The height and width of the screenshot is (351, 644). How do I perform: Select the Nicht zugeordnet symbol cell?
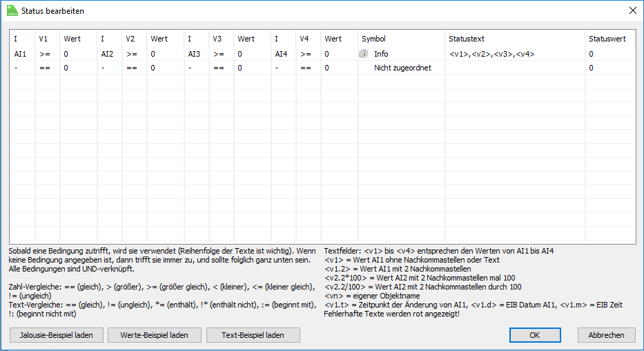pyautogui.click(x=402, y=68)
